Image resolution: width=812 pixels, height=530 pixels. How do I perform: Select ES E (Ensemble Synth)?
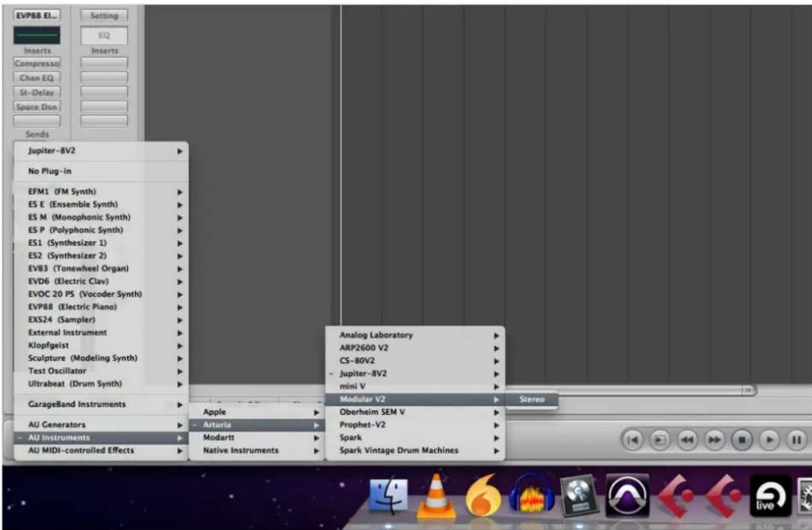pos(101,204)
